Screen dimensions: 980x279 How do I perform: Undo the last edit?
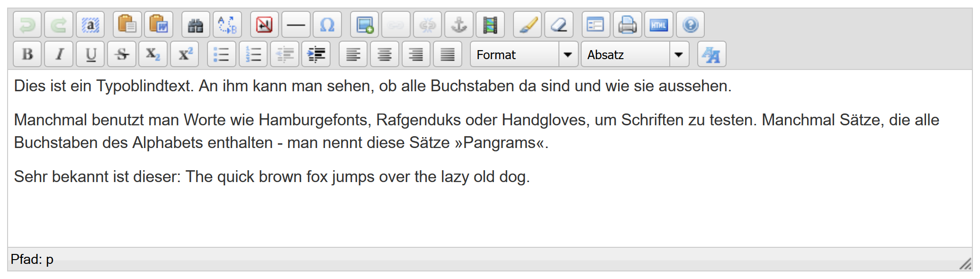[27, 25]
